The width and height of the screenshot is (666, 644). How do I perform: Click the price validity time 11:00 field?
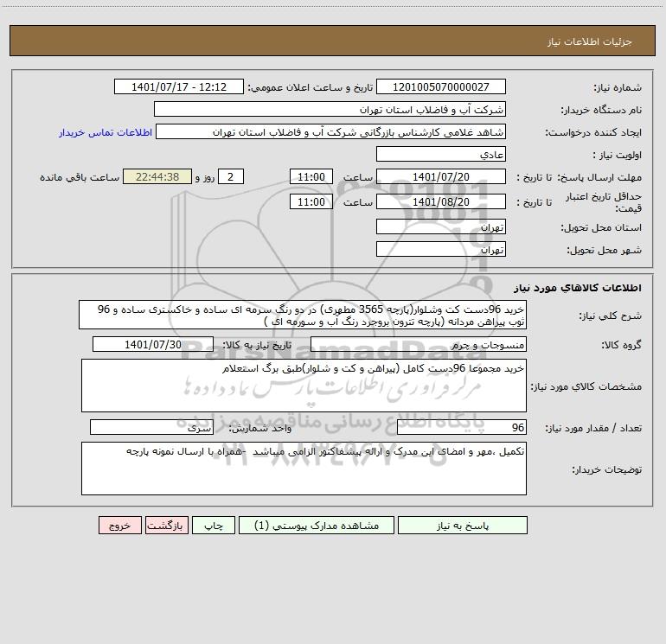click(x=311, y=201)
